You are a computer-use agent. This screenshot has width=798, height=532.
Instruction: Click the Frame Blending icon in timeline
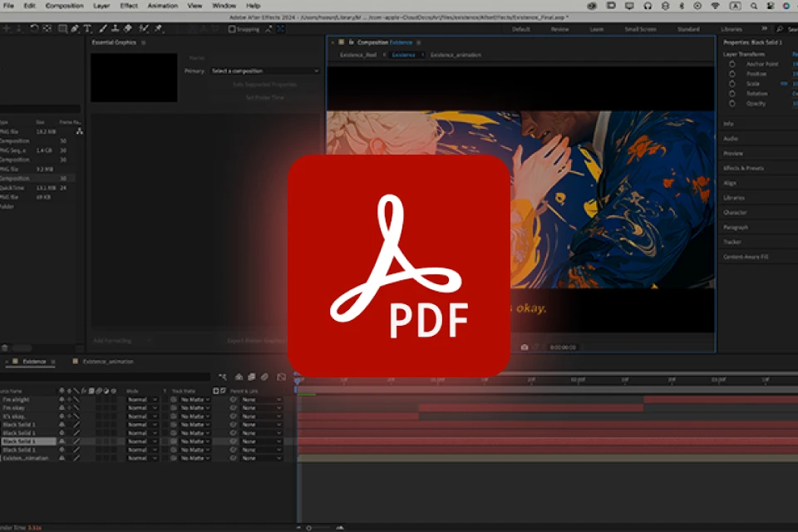point(251,377)
